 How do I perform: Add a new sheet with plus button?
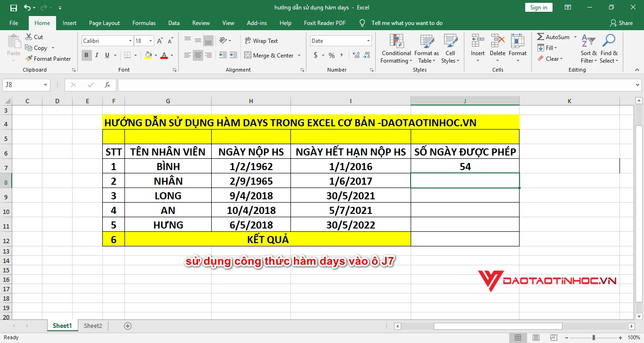(127, 326)
